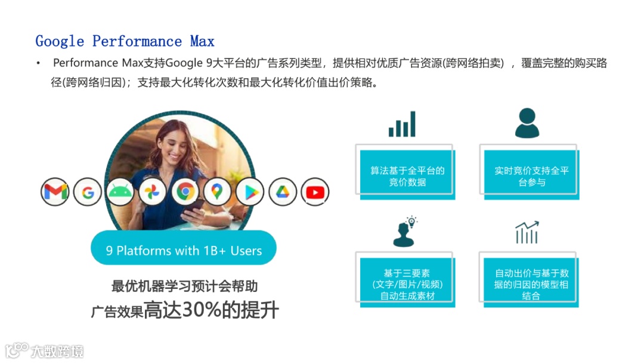Click the Google Performance Max title
Viewport: 644px width, 363px height.
pyautogui.click(x=125, y=41)
